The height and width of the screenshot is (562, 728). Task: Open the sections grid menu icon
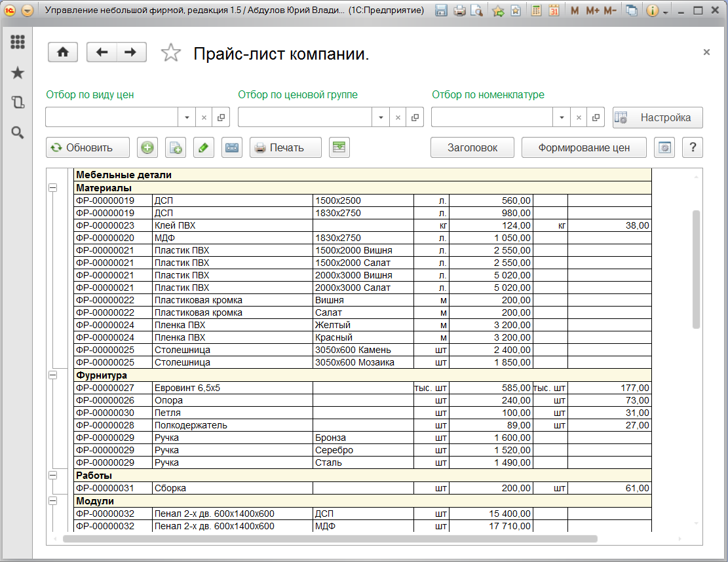(18, 42)
